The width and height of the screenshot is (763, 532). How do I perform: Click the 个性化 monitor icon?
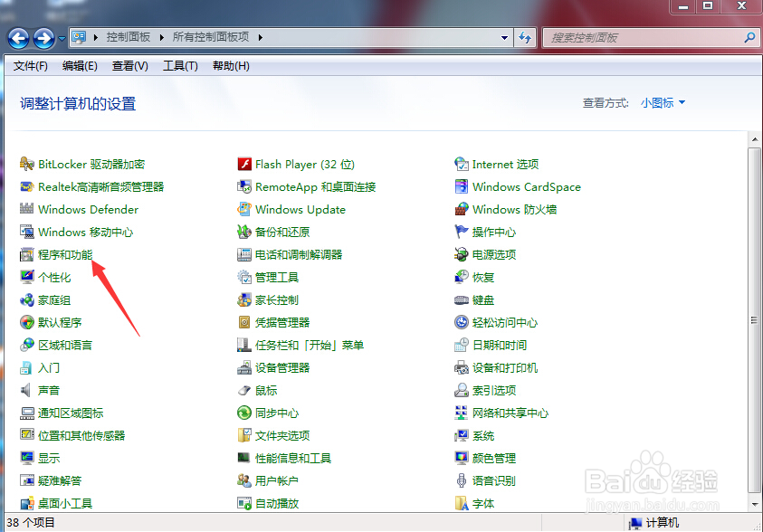pyautogui.click(x=27, y=277)
